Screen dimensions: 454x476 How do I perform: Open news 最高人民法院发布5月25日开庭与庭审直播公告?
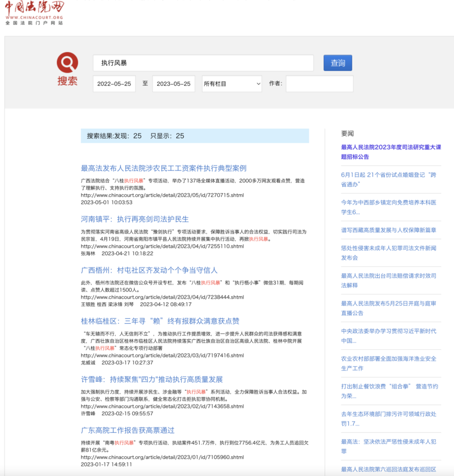click(x=389, y=308)
